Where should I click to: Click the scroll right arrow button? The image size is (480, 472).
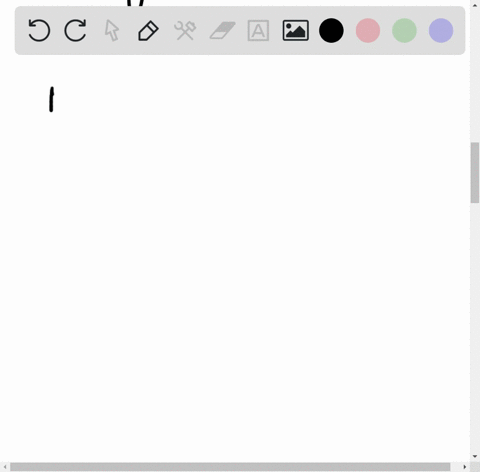[x=465, y=467]
